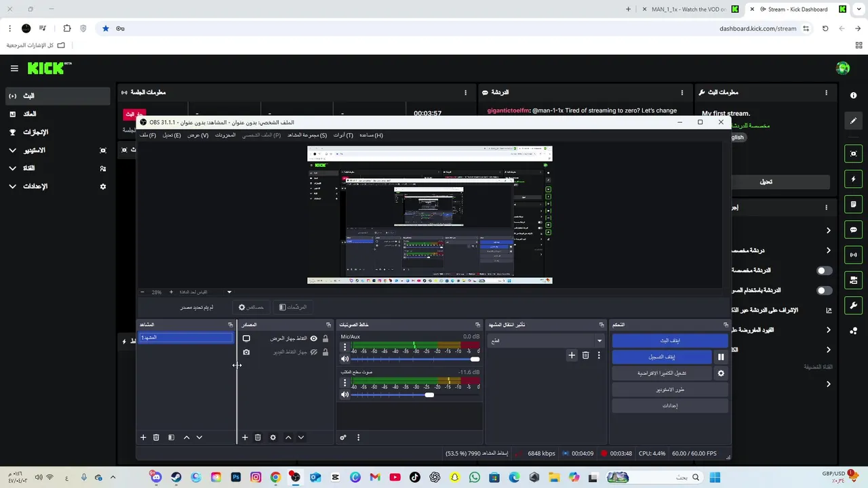The image size is (868, 488).
Task: Open WhatsApp from the Windows taskbar
Action: (x=475, y=477)
